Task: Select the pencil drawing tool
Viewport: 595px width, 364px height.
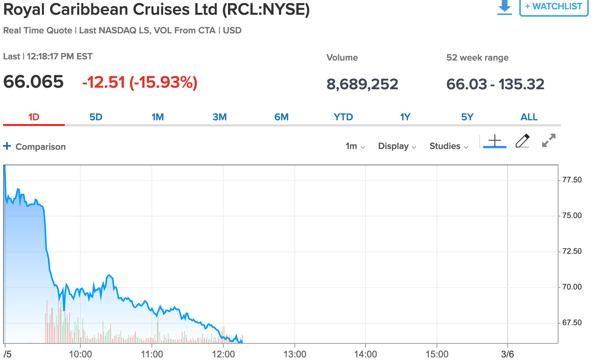Action: point(522,141)
